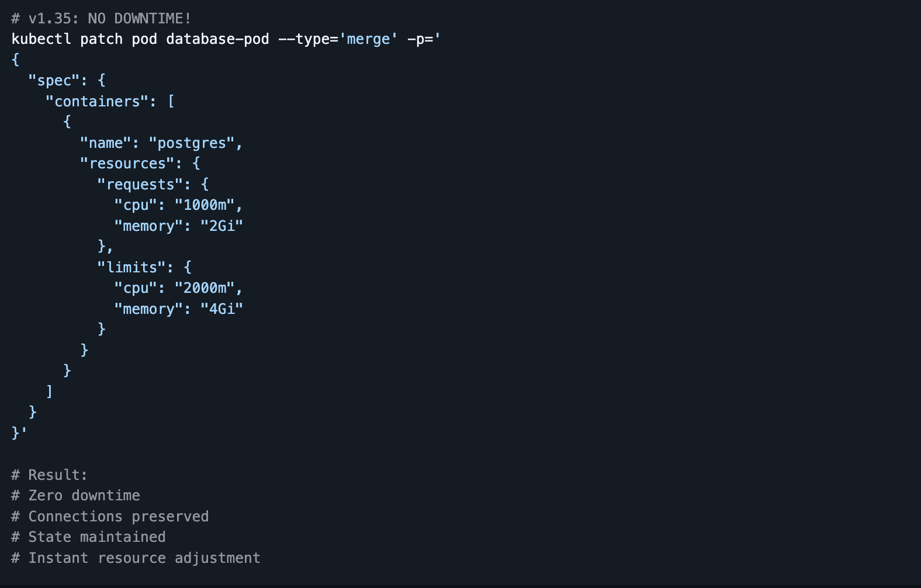Click the "2Gi" memory request value

click(x=221, y=226)
